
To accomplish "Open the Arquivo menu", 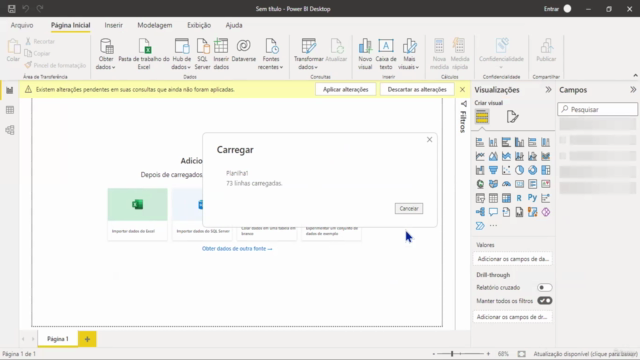I will [x=22, y=25].
